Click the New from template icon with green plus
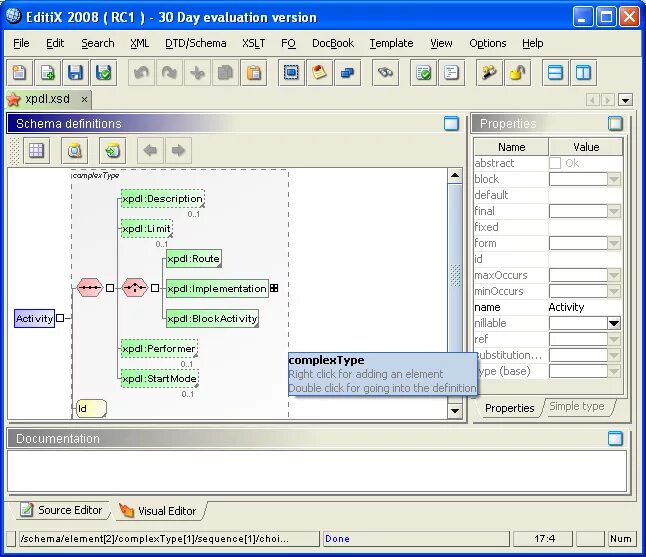 [48, 73]
